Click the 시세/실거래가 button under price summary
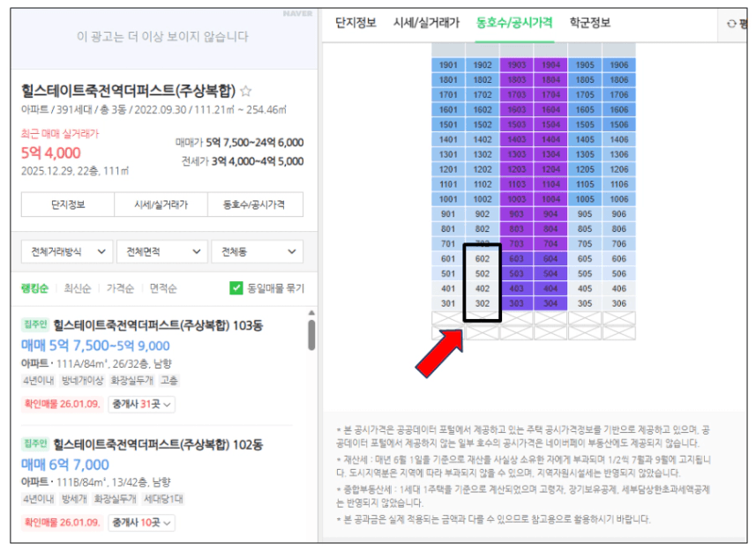The height and width of the screenshot is (551, 756). [x=161, y=205]
